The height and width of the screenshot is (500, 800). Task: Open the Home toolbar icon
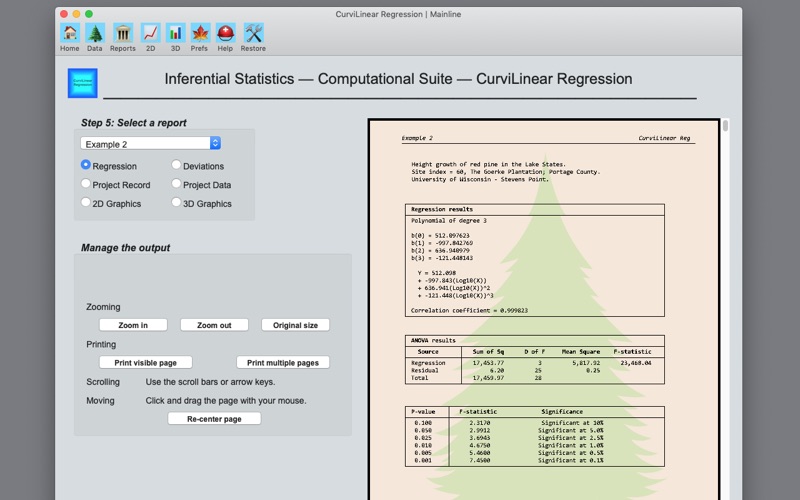[x=70, y=34]
